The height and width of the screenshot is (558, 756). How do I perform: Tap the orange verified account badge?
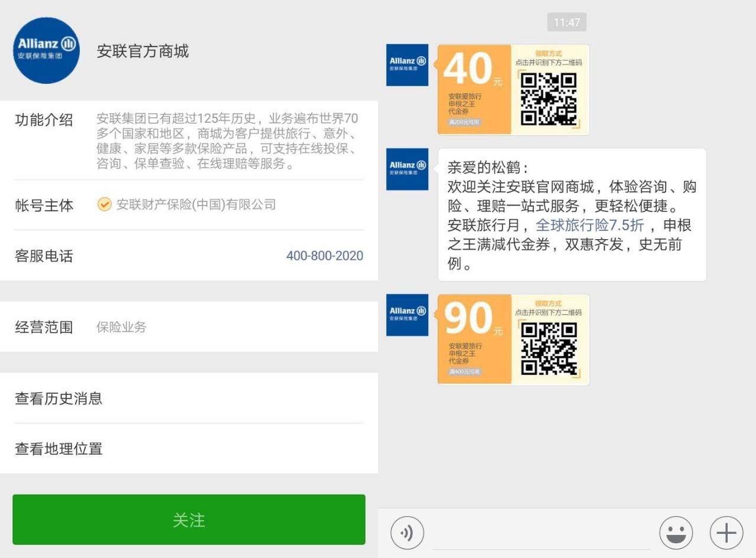pos(105,204)
